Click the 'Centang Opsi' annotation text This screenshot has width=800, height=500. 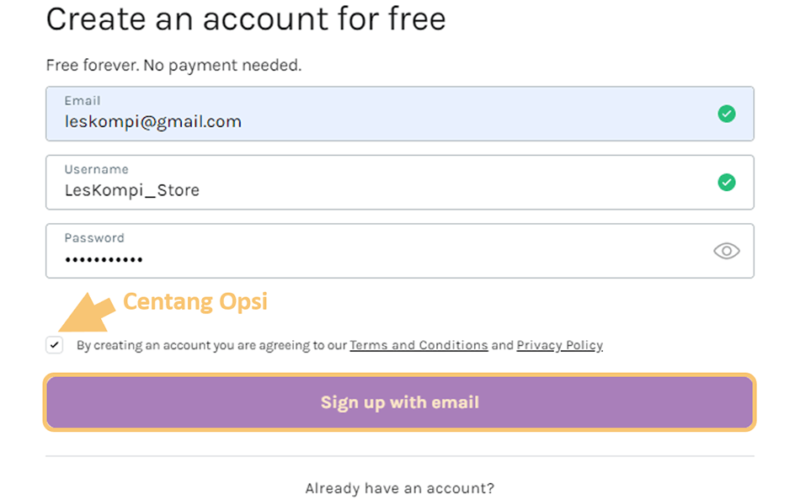tap(195, 302)
